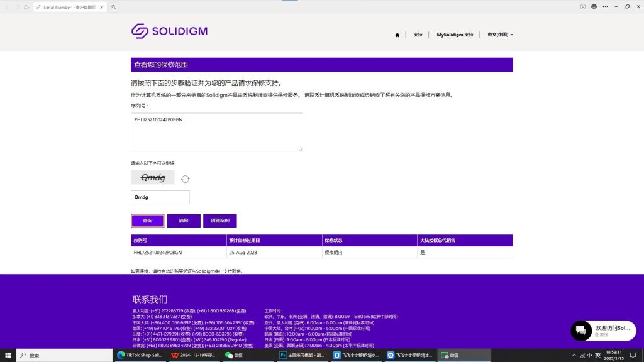Click the Solidigm logo

[169, 30]
